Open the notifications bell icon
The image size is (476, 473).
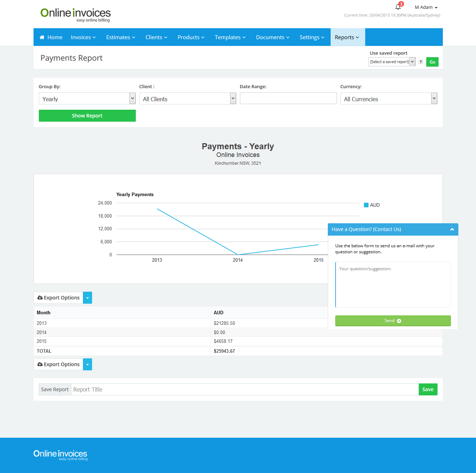point(398,7)
